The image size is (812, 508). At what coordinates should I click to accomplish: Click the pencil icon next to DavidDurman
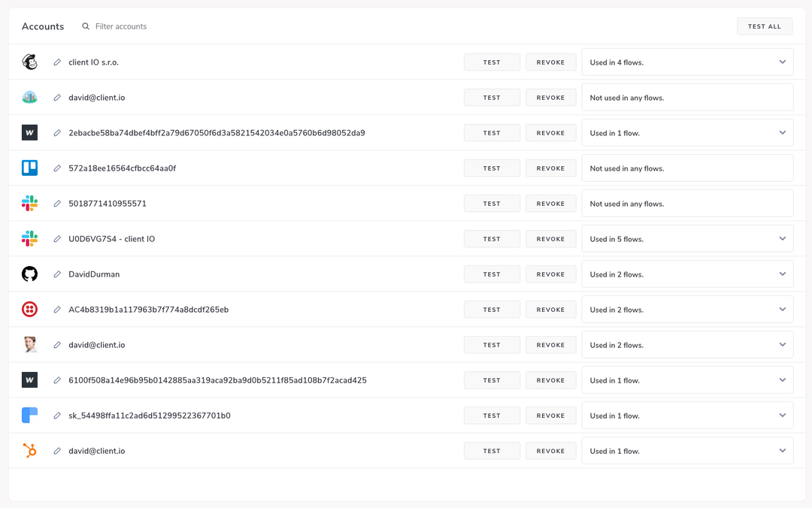[57, 274]
